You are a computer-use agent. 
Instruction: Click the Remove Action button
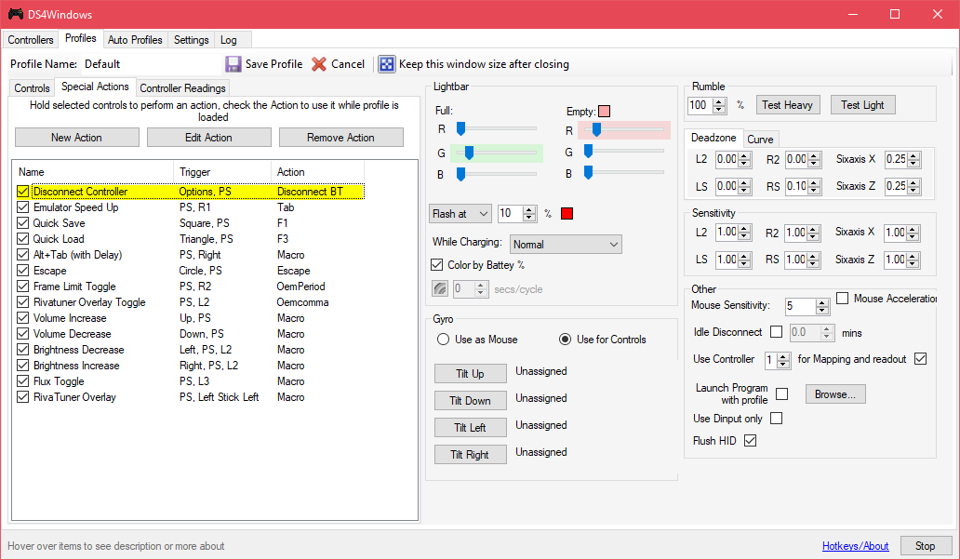point(341,138)
